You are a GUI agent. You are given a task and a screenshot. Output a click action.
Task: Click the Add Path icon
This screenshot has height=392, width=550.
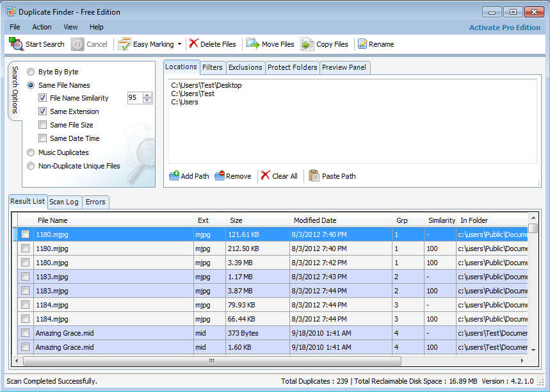click(174, 176)
